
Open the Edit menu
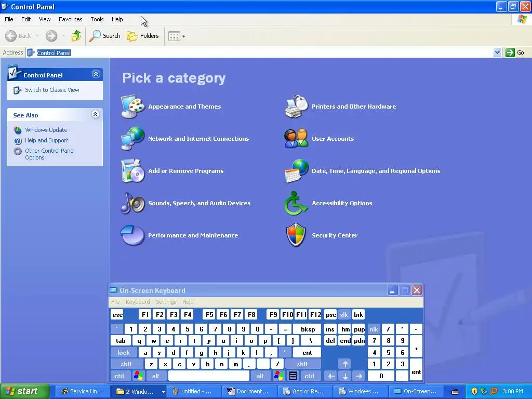(x=26, y=19)
